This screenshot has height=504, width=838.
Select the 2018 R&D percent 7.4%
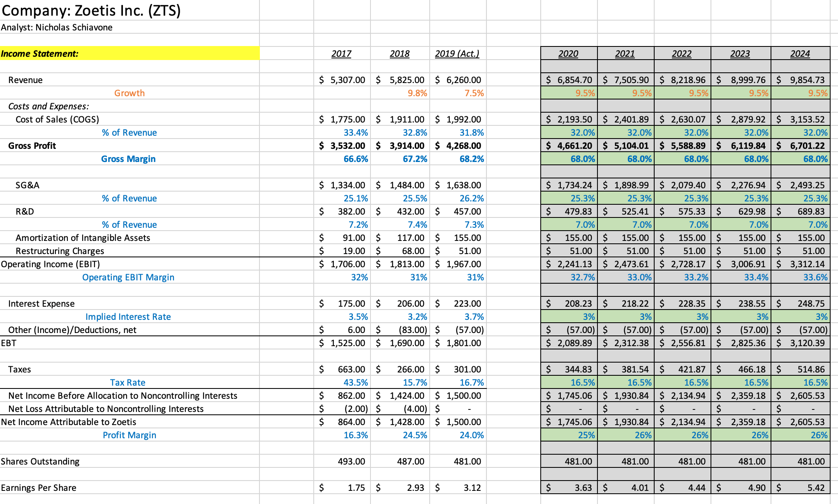coord(417,225)
